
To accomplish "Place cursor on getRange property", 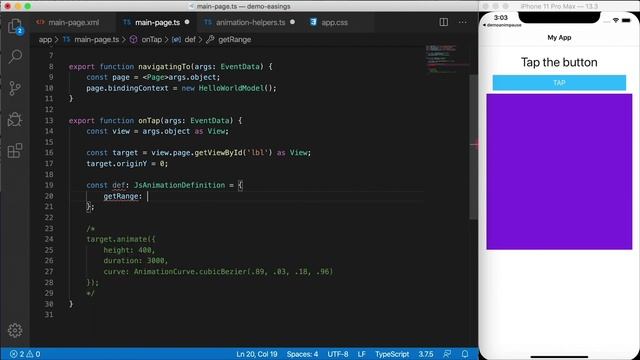I will [x=121, y=196].
